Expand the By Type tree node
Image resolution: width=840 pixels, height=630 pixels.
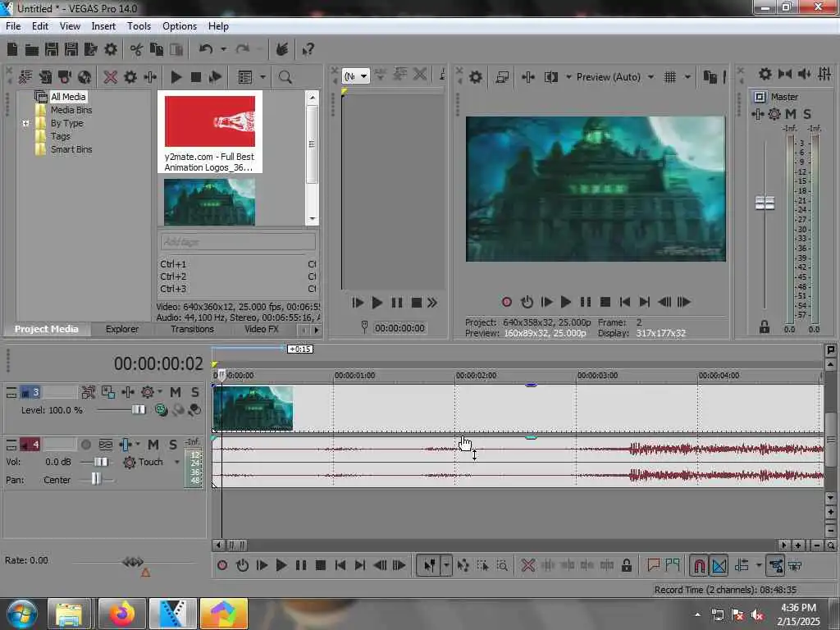25,123
